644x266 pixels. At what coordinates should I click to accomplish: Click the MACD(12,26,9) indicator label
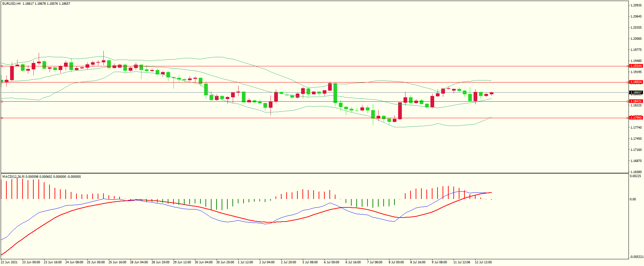[x=13, y=177]
